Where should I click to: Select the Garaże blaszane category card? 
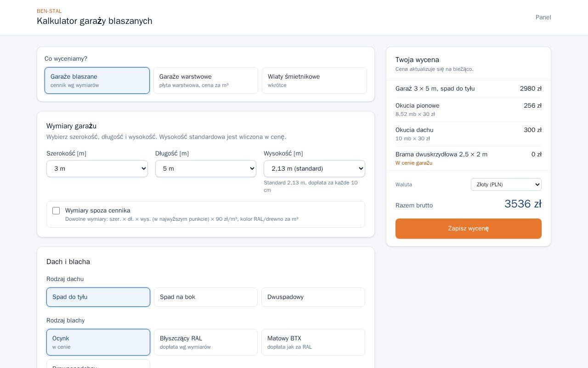pos(97,80)
